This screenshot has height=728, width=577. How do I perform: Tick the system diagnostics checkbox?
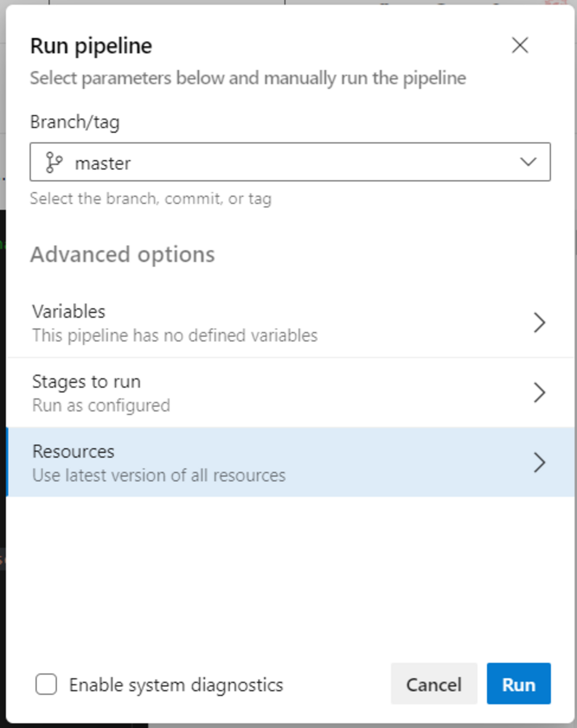[46, 684]
